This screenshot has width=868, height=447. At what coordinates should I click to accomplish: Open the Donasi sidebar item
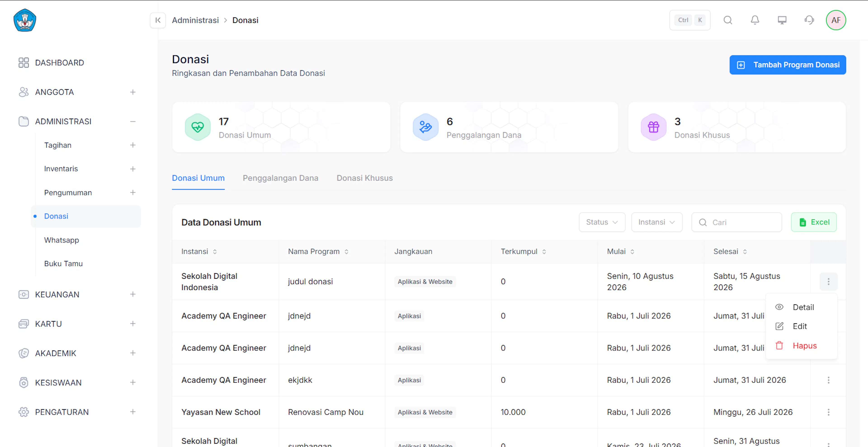pos(86,216)
